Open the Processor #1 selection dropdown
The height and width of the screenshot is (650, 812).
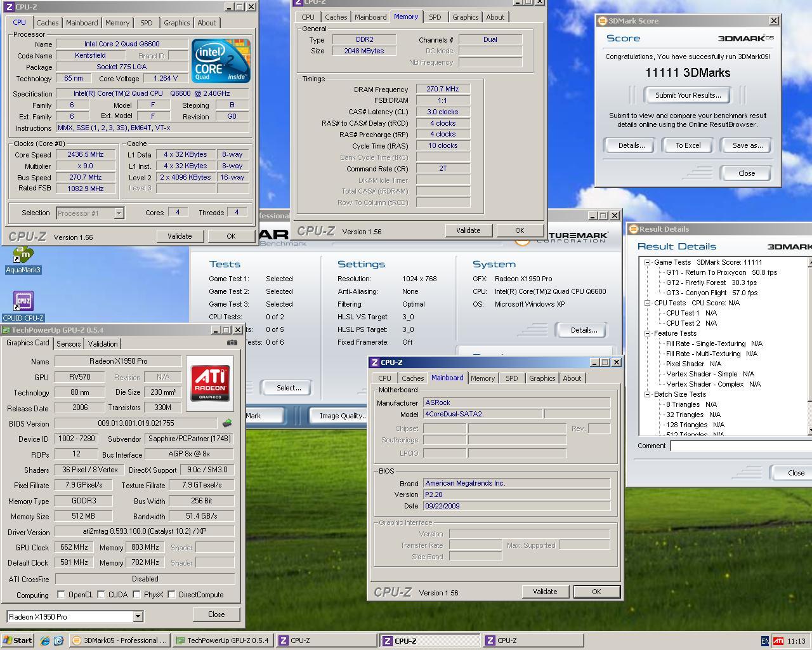(119, 213)
